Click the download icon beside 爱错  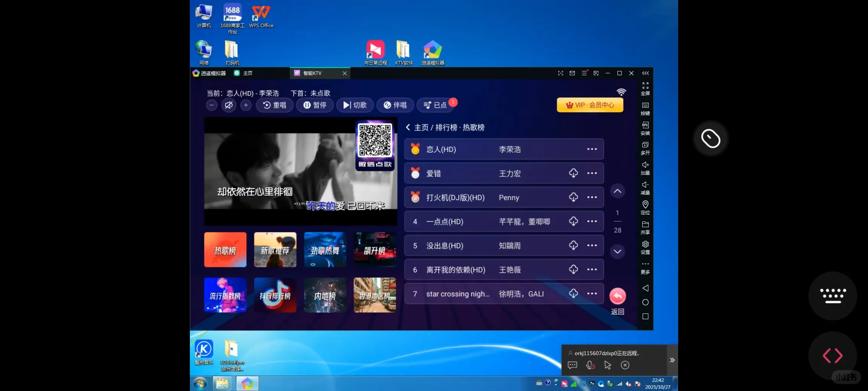(574, 173)
